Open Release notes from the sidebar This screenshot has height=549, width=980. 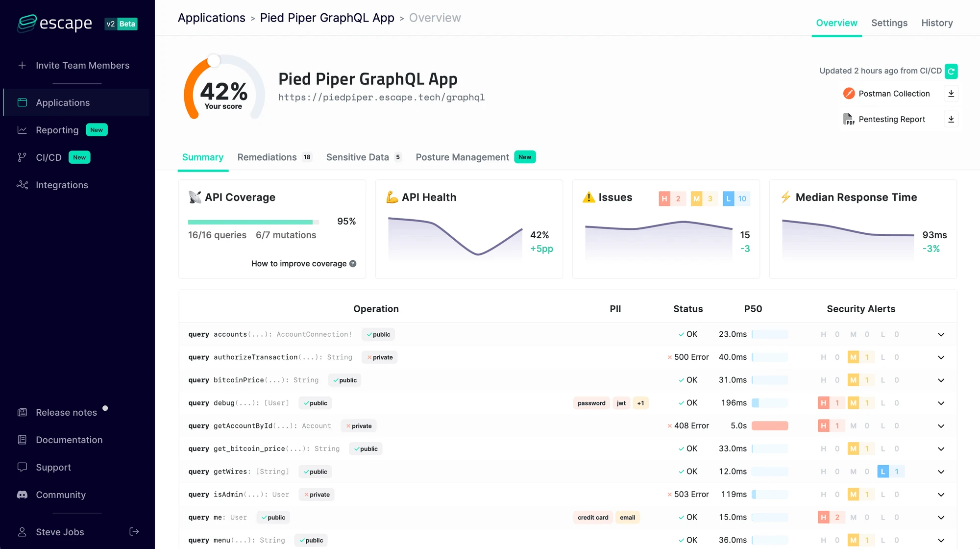[66, 412]
